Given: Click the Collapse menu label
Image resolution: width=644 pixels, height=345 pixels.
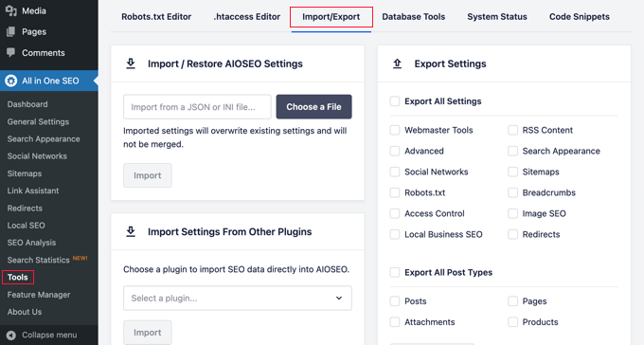Looking at the screenshot, I should pos(49,336).
